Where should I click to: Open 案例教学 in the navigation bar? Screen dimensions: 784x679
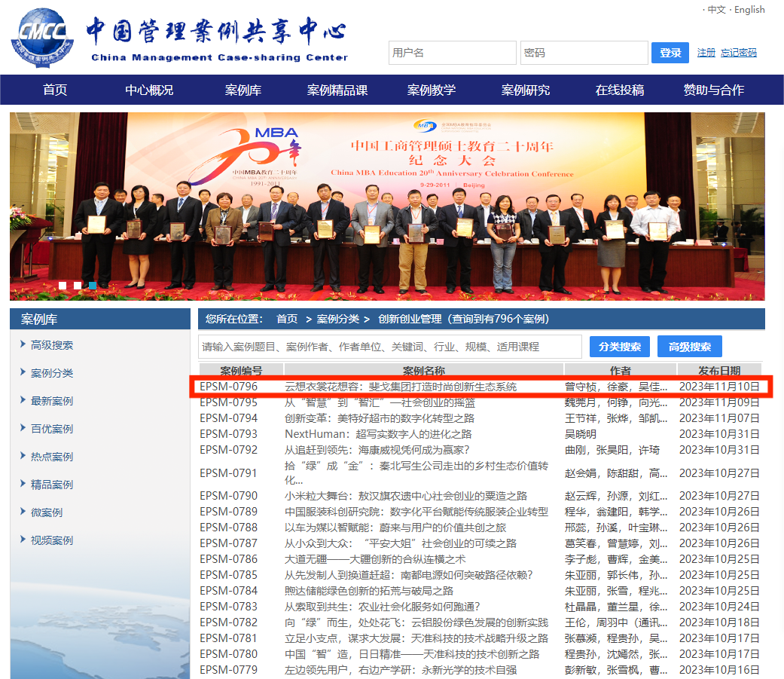pos(432,90)
